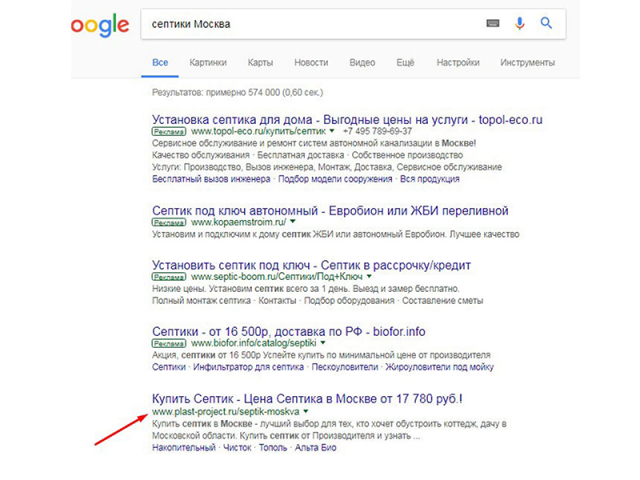Expand dropdown arrow next to plast-project.ru URL
The width and height of the screenshot is (640, 480).
tap(306, 411)
